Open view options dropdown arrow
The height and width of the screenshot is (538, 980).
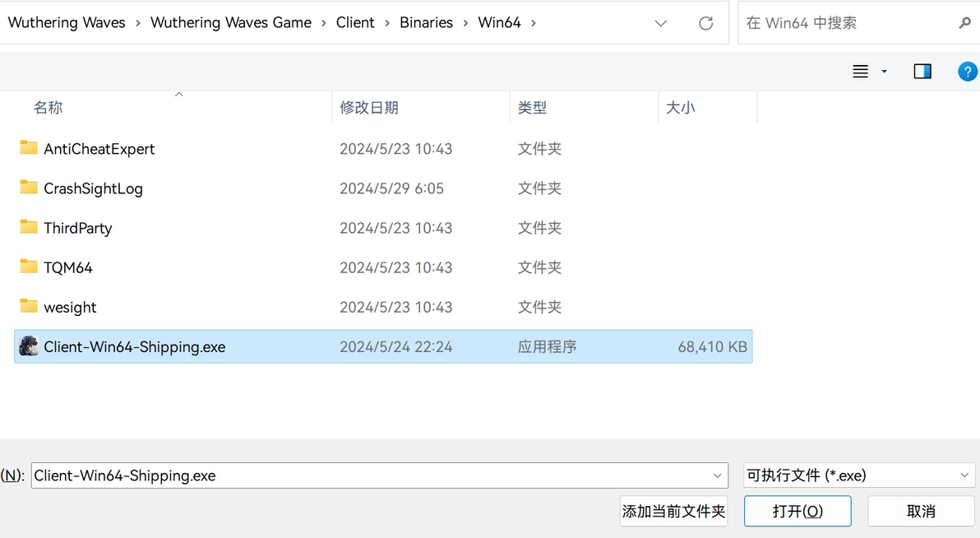point(884,72)
